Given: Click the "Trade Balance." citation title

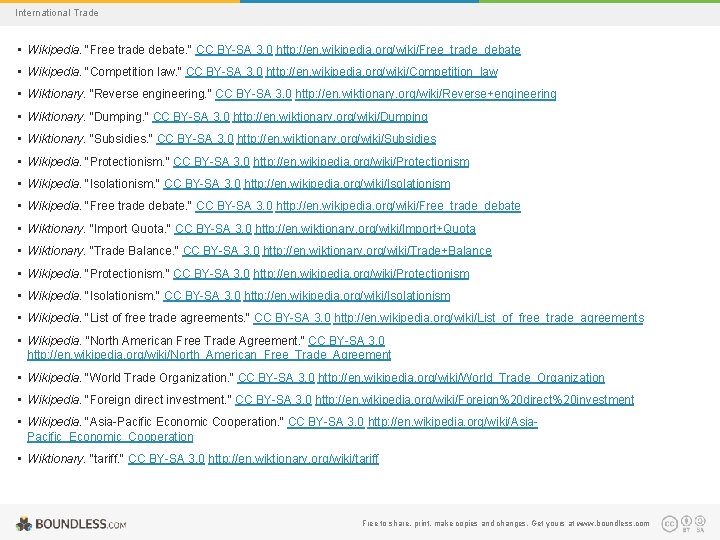Looking at the screenshot, I should (134, 251).
